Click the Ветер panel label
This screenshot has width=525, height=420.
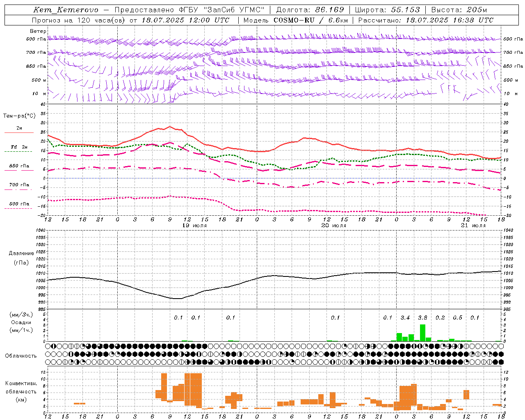pyautogui.click(x=38, y=31)
